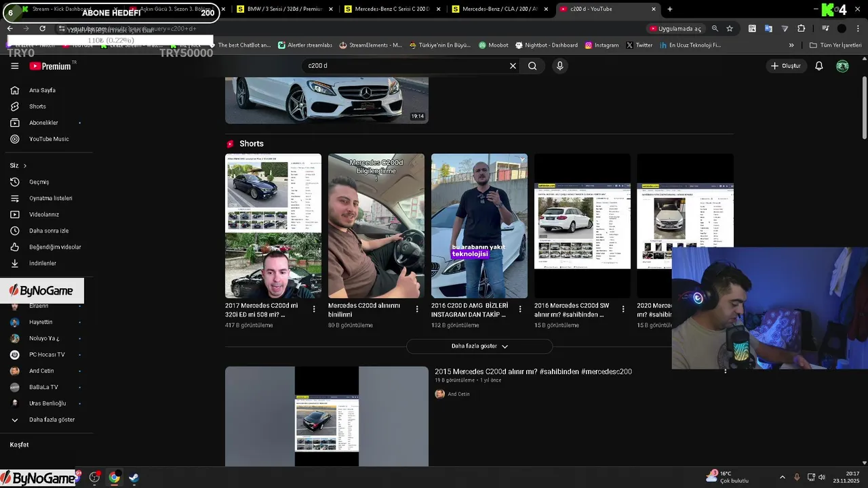Play the 2016 Mercedes C200d SW Short
868x488 pixels.
[x=583, y=226]
